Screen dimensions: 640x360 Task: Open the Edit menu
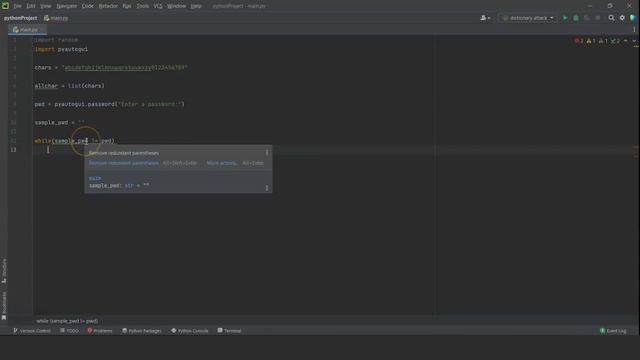pyautogui.click(x=31, y=6)
